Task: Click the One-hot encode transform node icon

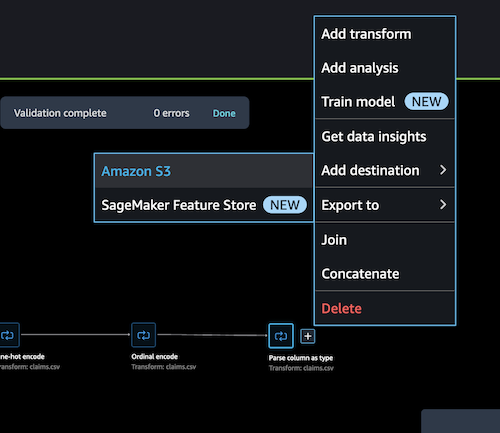Action: tap(8, 335)
